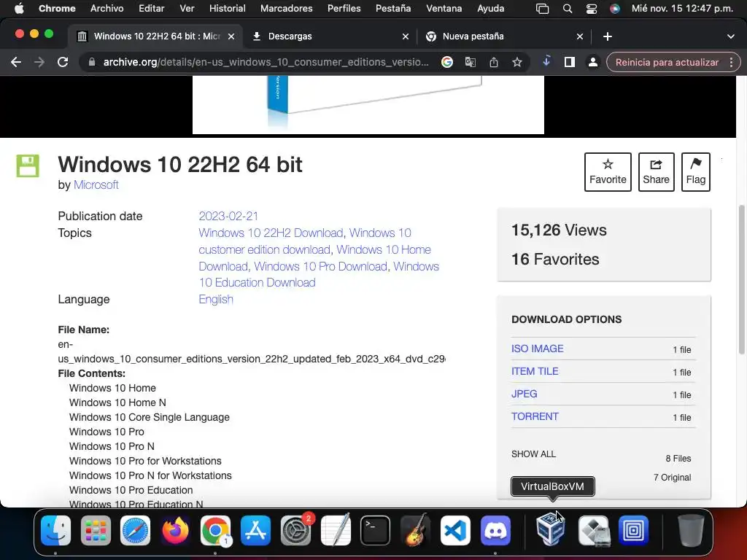Click the archive.org address bar
The image size is (747, 560).
[266, 62]
